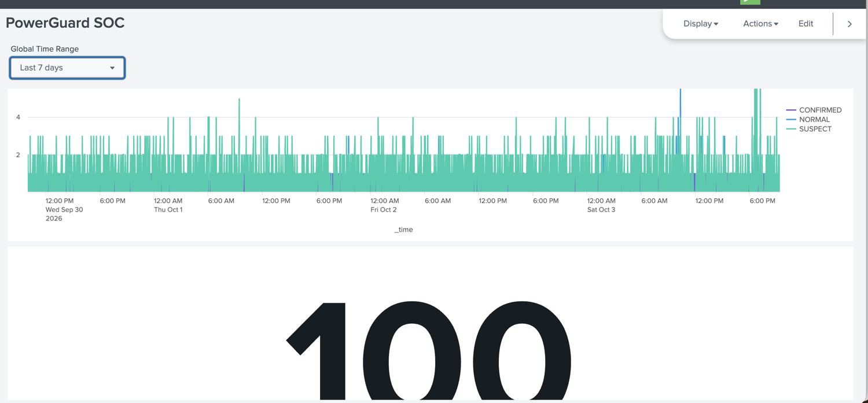The height and width of the screenshot is (403, 868).
Task: Click the y-axis value 4
Action: click(18, 117)
